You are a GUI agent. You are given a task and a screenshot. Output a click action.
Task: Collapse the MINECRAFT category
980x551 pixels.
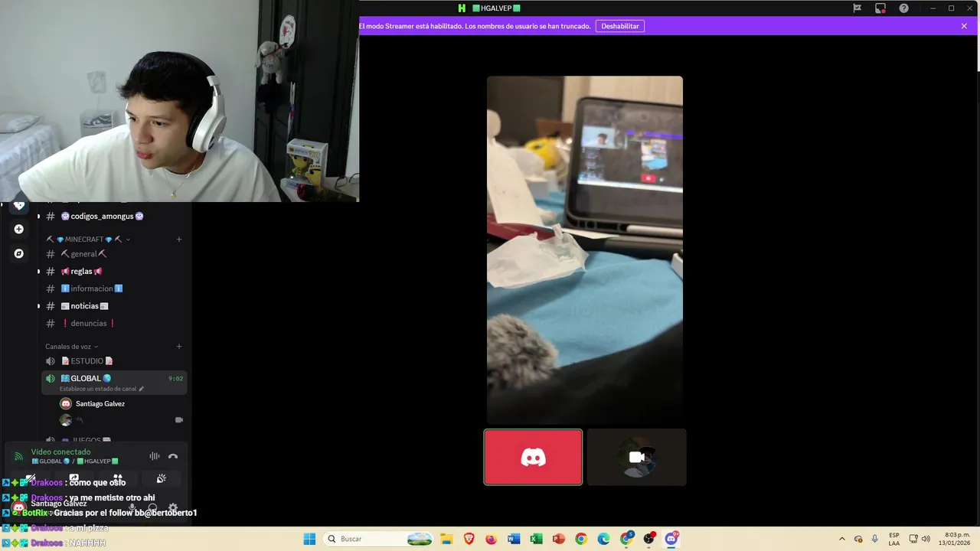tap(88, 240)
